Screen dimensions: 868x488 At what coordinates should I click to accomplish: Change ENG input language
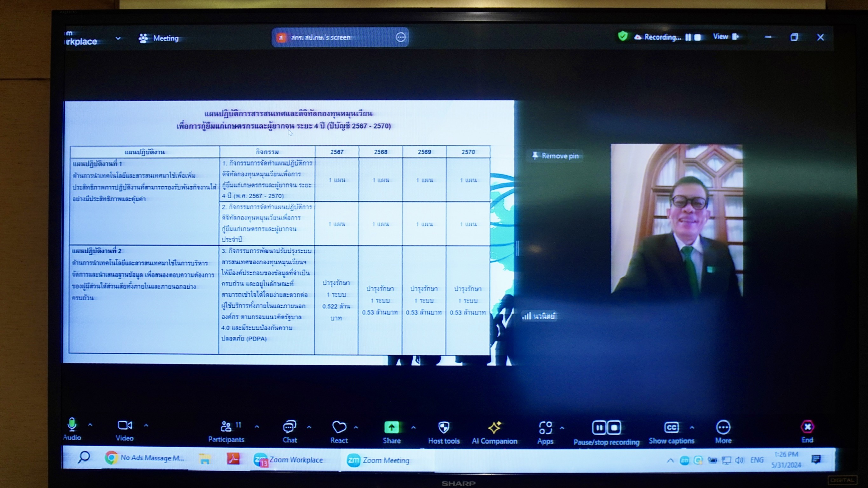click(x=757, y=460)
